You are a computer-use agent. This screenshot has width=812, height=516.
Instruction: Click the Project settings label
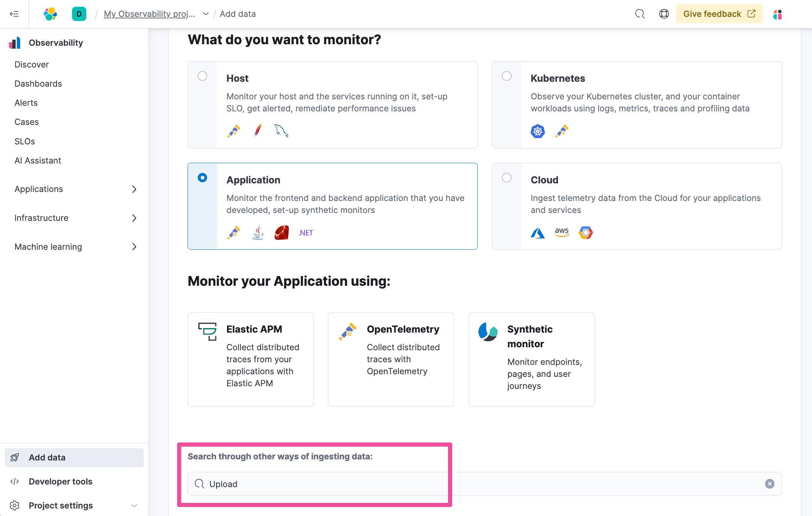tap(61, 505)
